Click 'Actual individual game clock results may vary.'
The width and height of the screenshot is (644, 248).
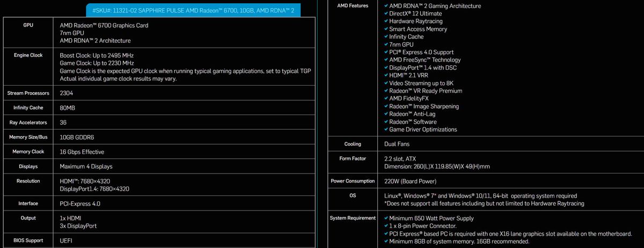[119, 79]
